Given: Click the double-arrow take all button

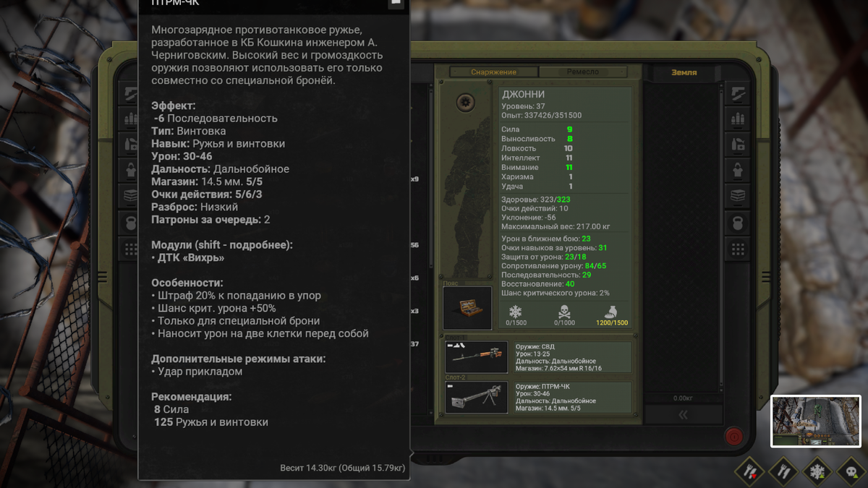Looking at the screenshot, I should click(x=683, y=414).
